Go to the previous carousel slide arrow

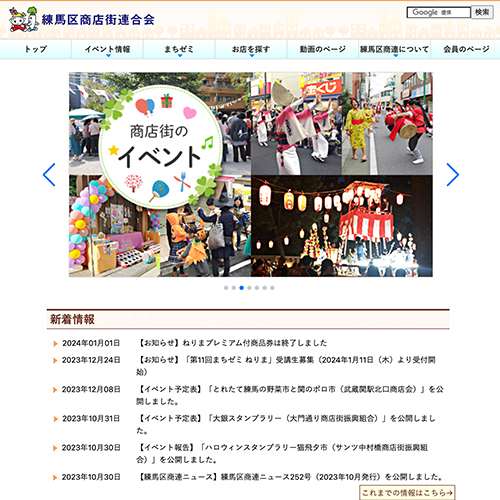point(49,175)
